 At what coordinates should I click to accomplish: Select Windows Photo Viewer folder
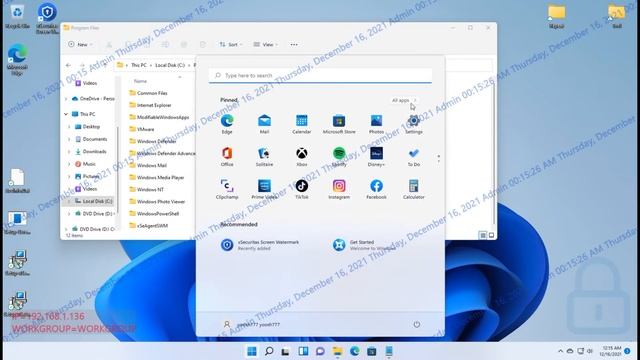point(157,202)
